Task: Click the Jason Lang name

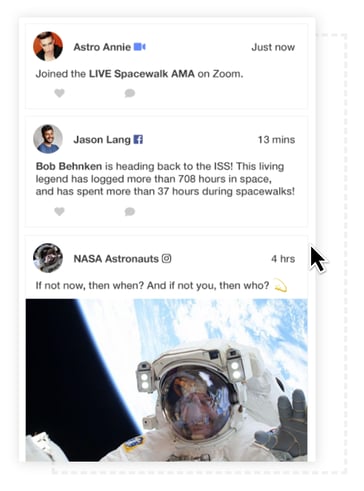Action: [x=102, y=140]
